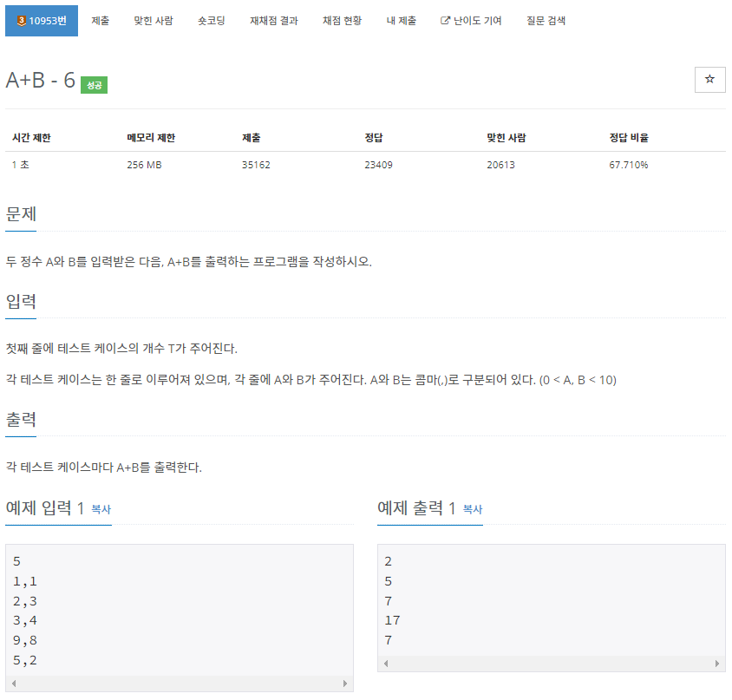This screenshot has height=700, width=732.
Task: Click right scroll arrow in example output box
Action: point(717,663)
